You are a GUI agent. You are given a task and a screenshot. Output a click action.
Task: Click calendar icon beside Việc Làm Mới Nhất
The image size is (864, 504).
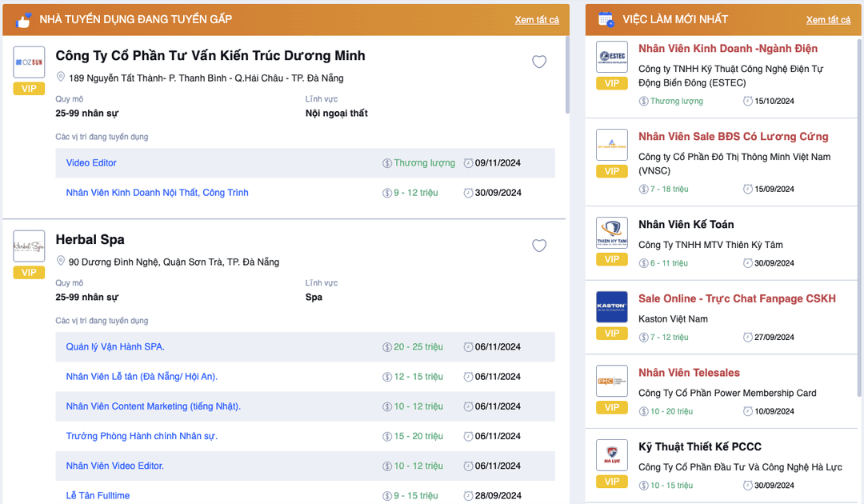click(x=606, y=19)
